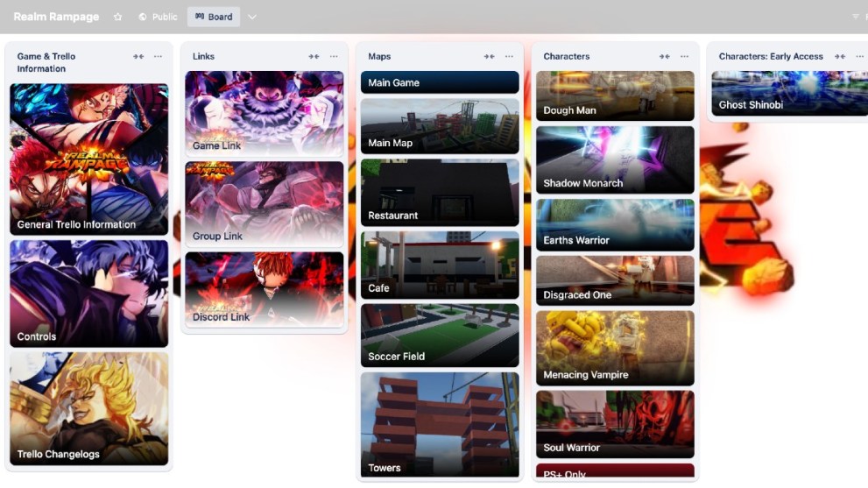Viewport: 868px width, 488px height.
Task: Collapse the Game & Trello Information list
Action: [138, 57]
